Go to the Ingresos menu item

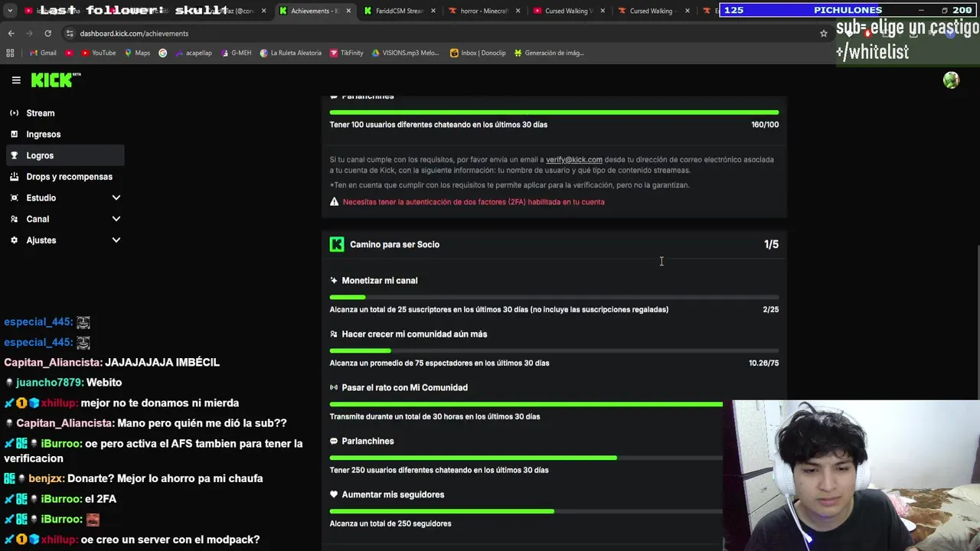coord(64,134)
